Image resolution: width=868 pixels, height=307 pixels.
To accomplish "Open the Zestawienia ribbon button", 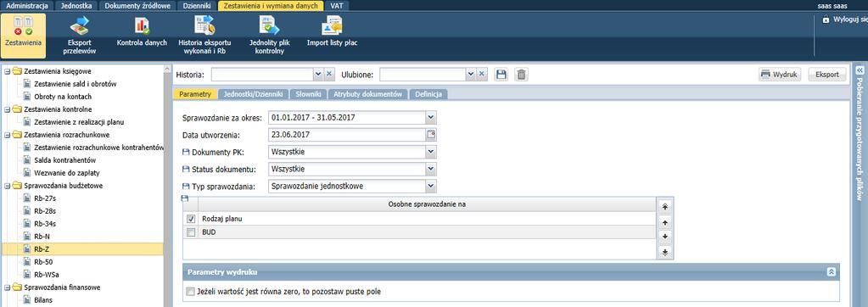I will click(x=23, y=36).
